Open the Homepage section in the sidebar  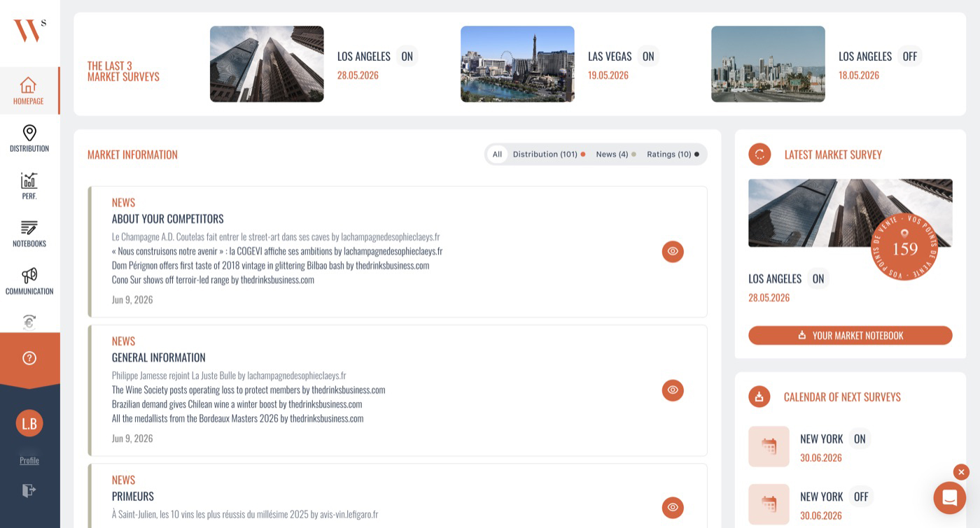pos(29,91)
